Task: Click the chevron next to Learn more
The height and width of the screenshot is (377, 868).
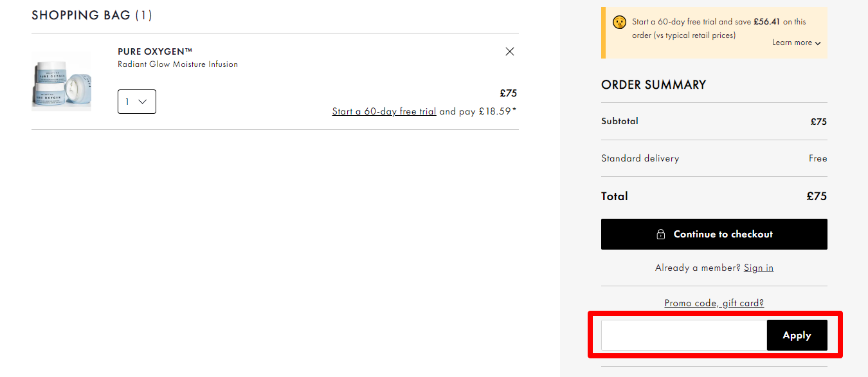Action: pyautogui.click(x=817, y=42)
